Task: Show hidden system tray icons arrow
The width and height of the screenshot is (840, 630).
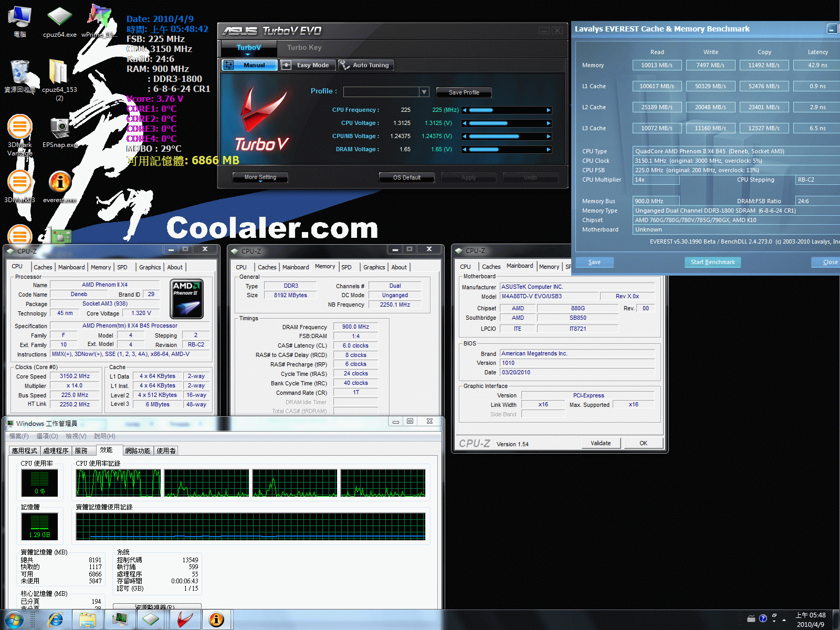Action: tap(784, 619)
